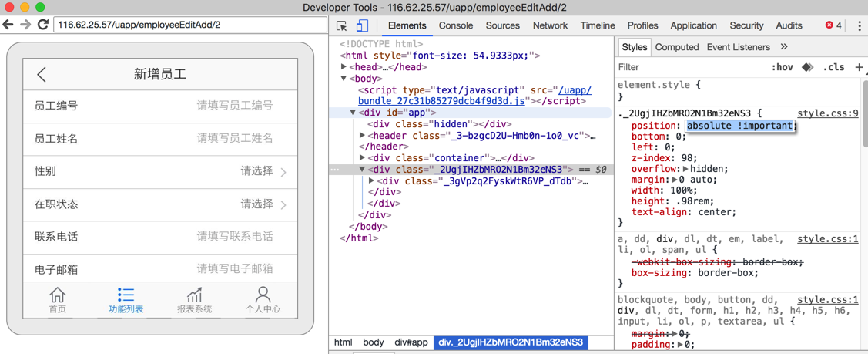Edit the absolute !important position value
The width and height of the screenshot is (868, 354).
click(x=741, y=126)
